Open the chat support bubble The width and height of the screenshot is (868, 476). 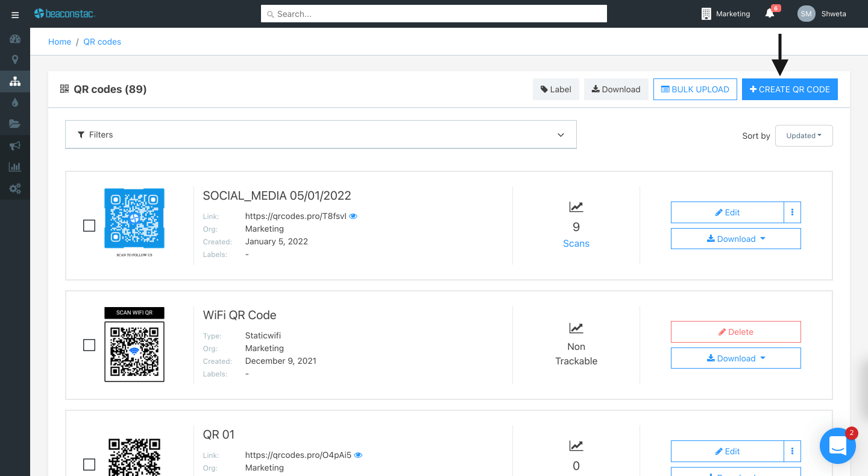(838, 446)
